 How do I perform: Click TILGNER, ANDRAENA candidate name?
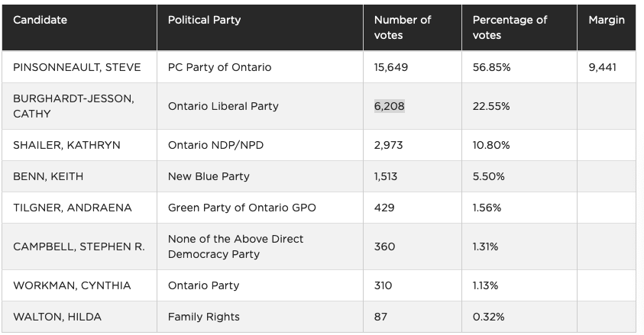pyautogui.click(x=73, y=208)
